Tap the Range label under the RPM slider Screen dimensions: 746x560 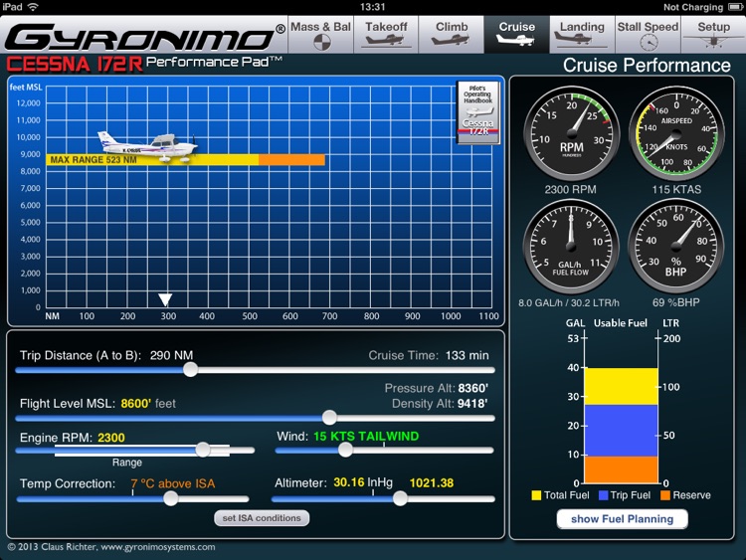coord(127,463)
